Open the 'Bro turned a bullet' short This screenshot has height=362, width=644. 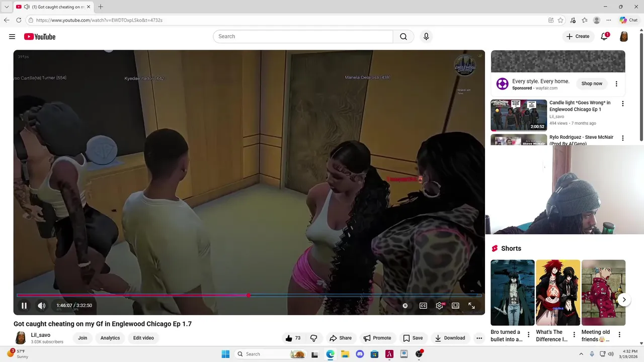click(512, 292)
